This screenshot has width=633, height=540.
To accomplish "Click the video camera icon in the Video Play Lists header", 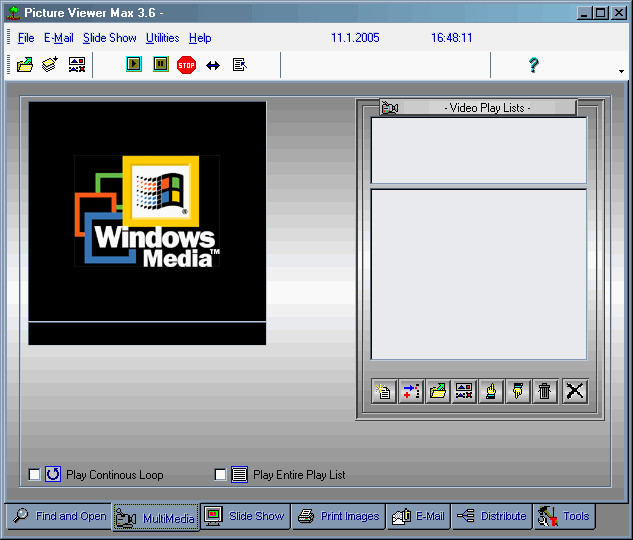I will tap(390, 108).
